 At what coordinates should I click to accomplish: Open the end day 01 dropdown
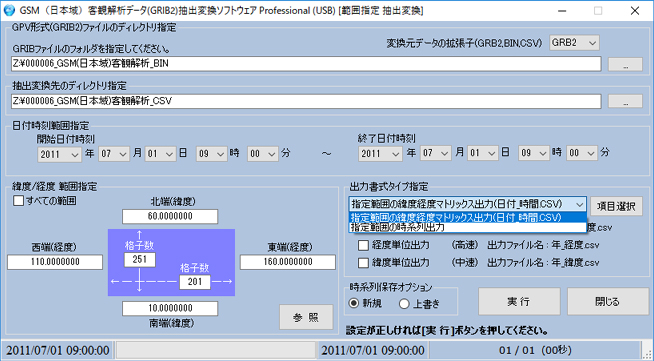(483, 153)
